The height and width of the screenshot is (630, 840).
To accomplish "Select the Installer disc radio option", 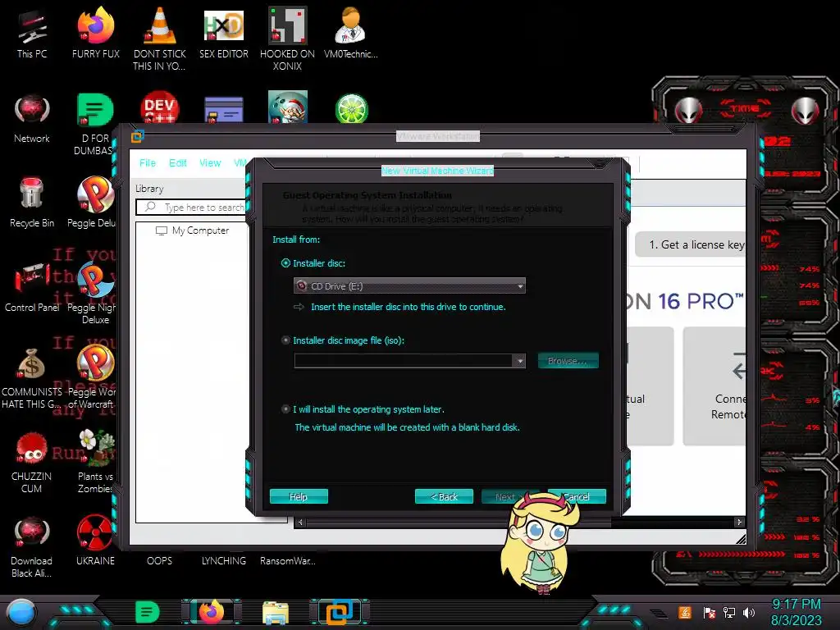I will (285, 263).
